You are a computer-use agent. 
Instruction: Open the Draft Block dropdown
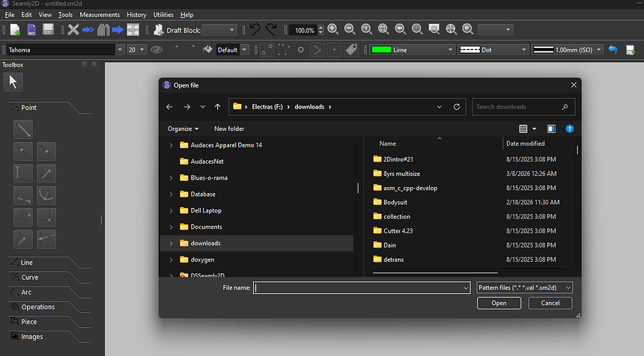point(219,29)
